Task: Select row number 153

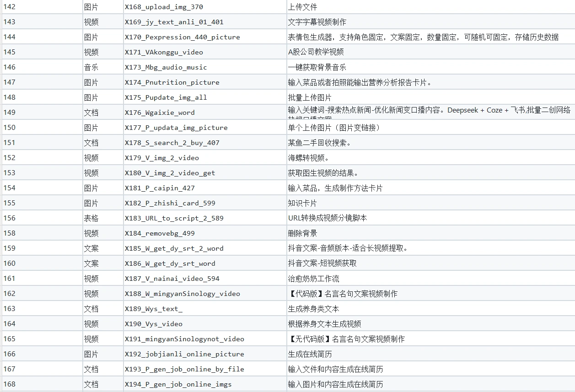Action: (x=10, y=173)
